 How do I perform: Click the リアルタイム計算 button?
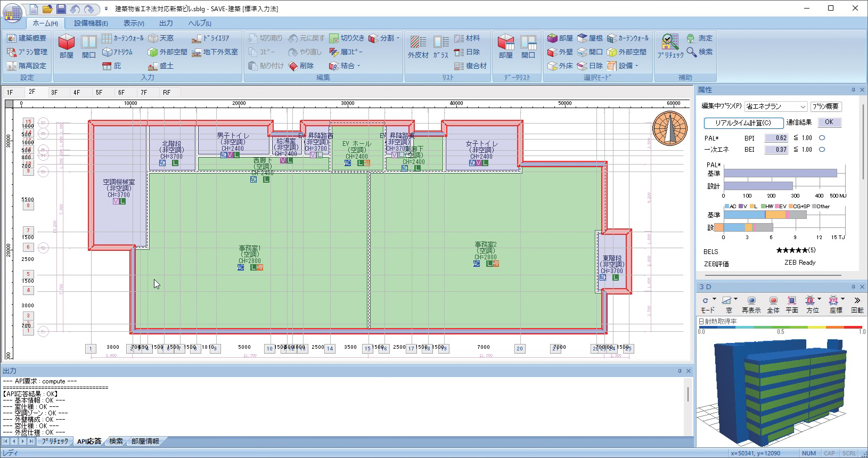(x=743, y=123)
